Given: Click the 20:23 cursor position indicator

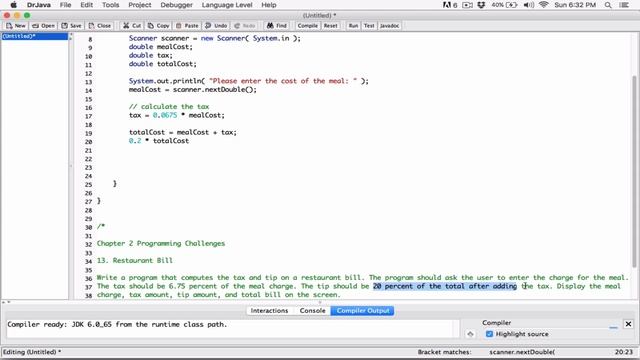Looking at the screenshot, I should (624, 352).
